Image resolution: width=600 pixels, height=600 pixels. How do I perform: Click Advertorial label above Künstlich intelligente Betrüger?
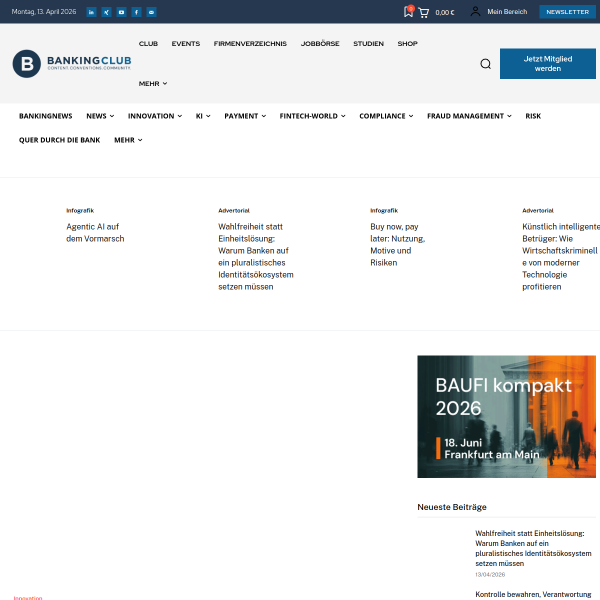click(538, 210)
